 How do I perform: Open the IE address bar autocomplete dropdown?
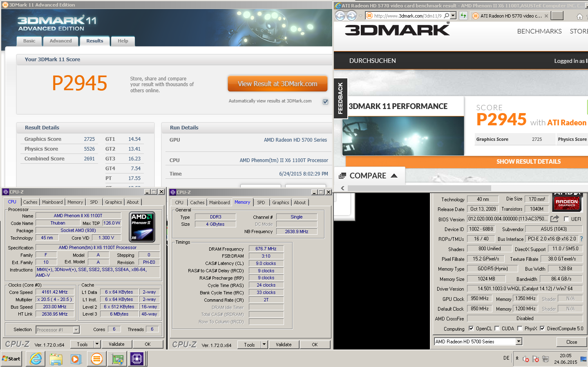[x=453, y=16]
